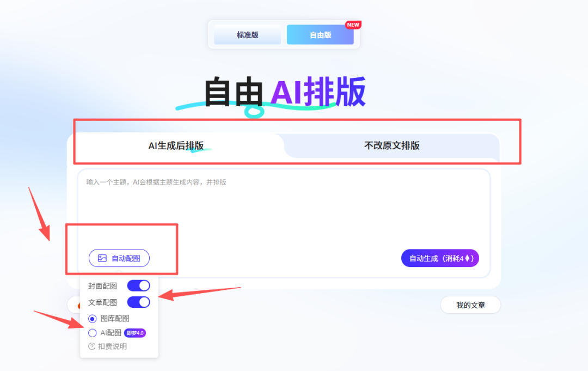Click the diamond icon in 自动生成 button
Image resolution: width=588 pixels, height=371 pixels.
coord(467,258)
